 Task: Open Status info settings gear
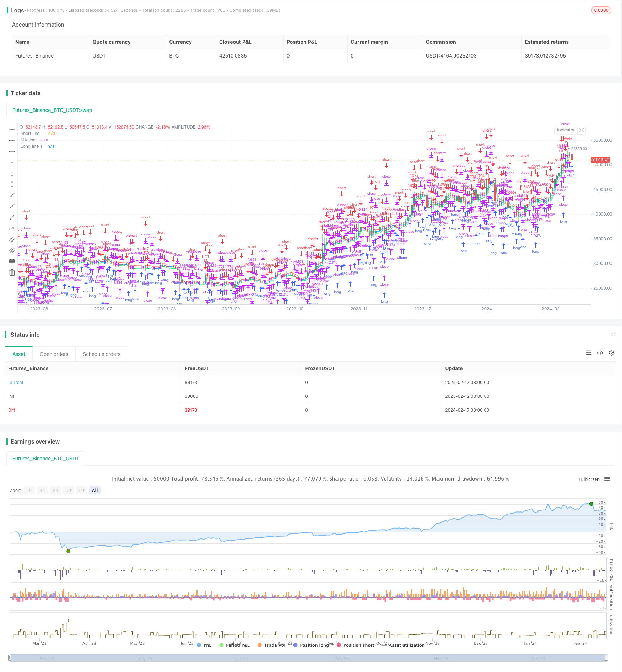[612, 353]
